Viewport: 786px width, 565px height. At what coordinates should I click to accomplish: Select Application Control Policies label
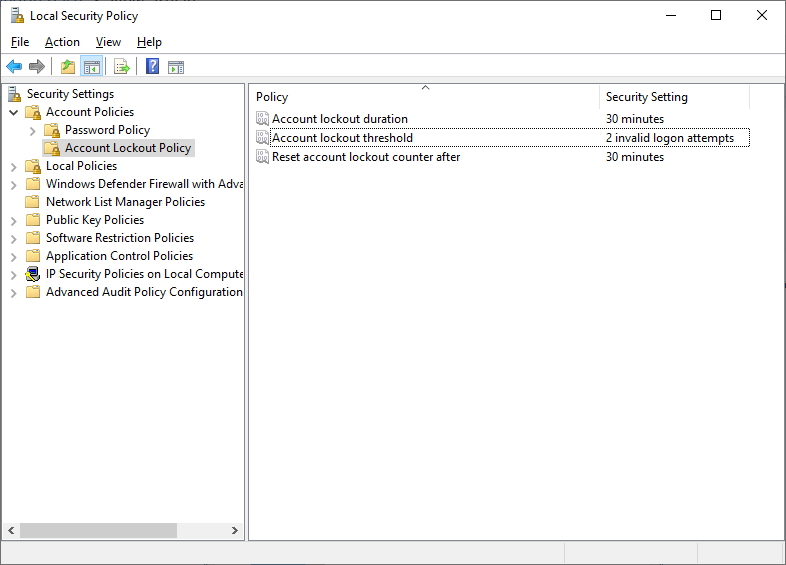[119, 256]
